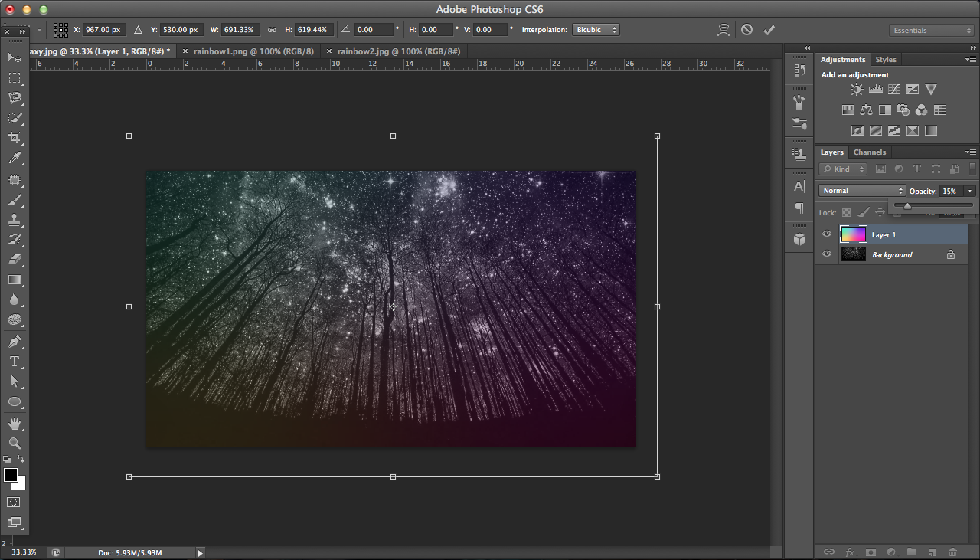
Task: Add a Vibrance adjustment
Action: [931, 90]
